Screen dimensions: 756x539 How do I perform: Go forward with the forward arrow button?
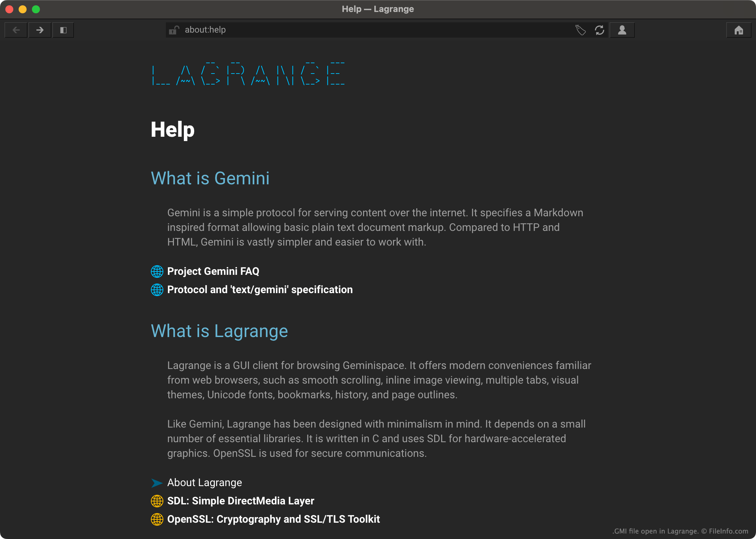[x=40, y=30]
